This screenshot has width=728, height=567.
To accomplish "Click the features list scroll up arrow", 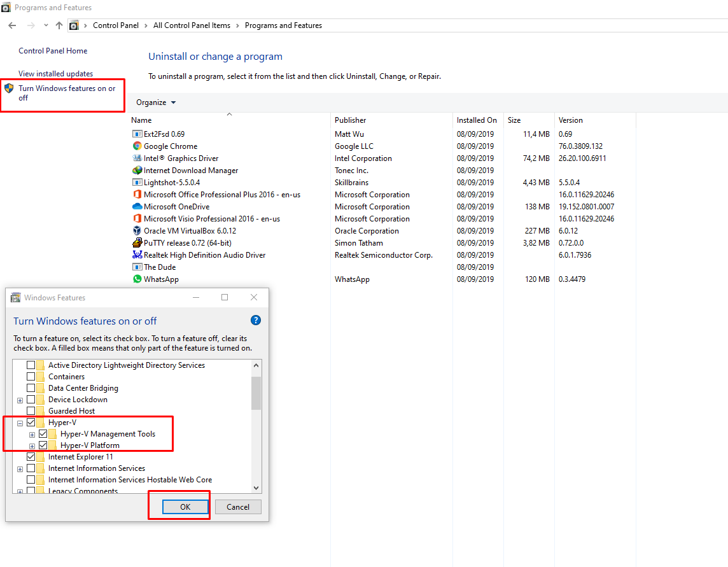I will (256, 365).
